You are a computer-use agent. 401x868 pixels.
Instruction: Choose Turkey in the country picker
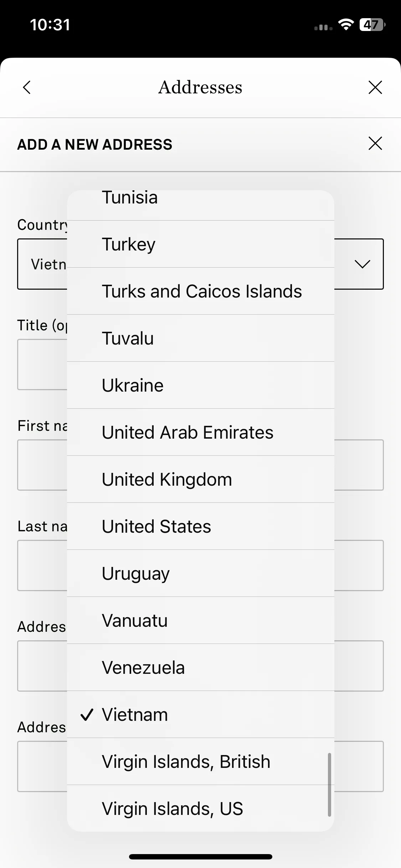click(x=201, y=244)
